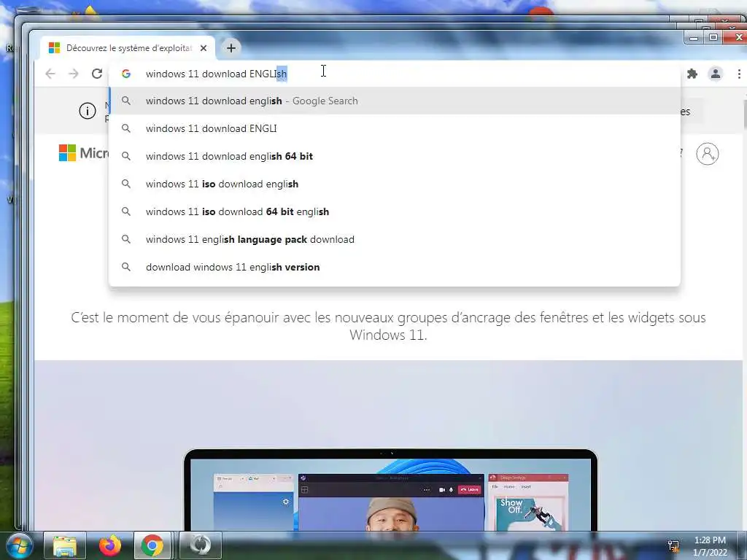Pick suggestion windows 11 english language pack download
This screenshot has height=560, width=747.
[x=395, y=239]
